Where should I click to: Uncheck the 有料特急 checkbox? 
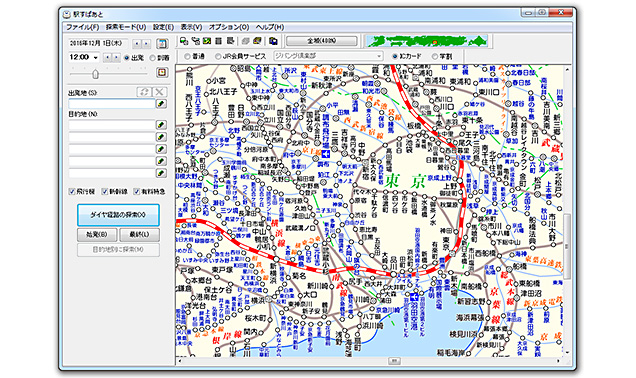[137, 191]
